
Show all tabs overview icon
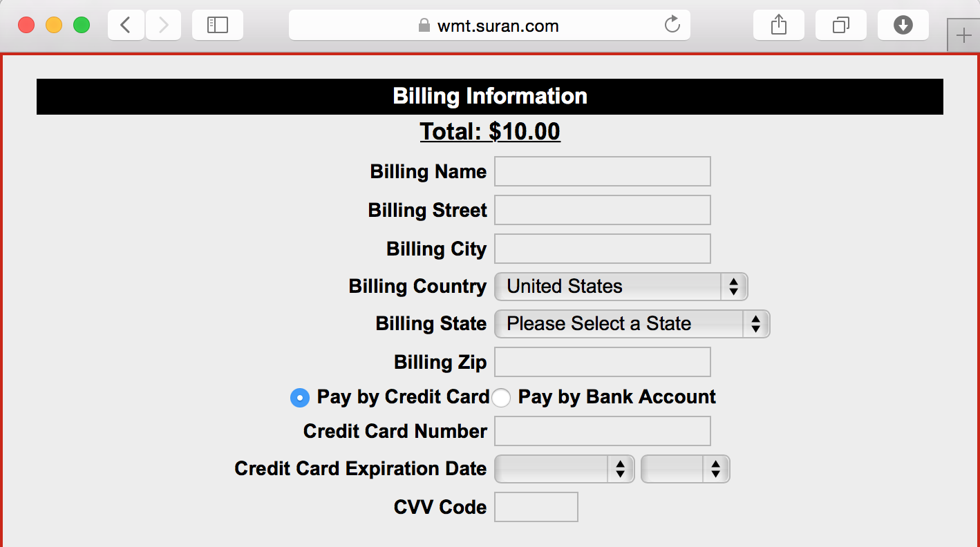(x=840, y=26)
